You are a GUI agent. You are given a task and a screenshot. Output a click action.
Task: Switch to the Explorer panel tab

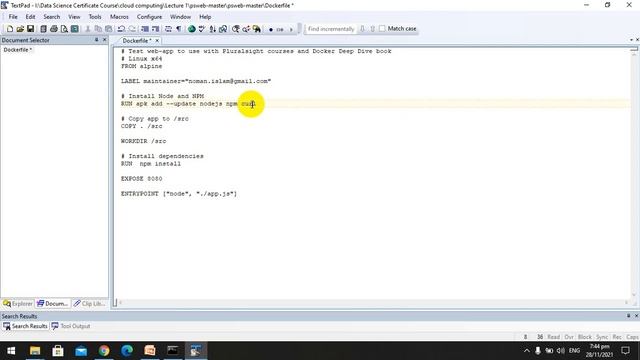click(x=18, y=304)
